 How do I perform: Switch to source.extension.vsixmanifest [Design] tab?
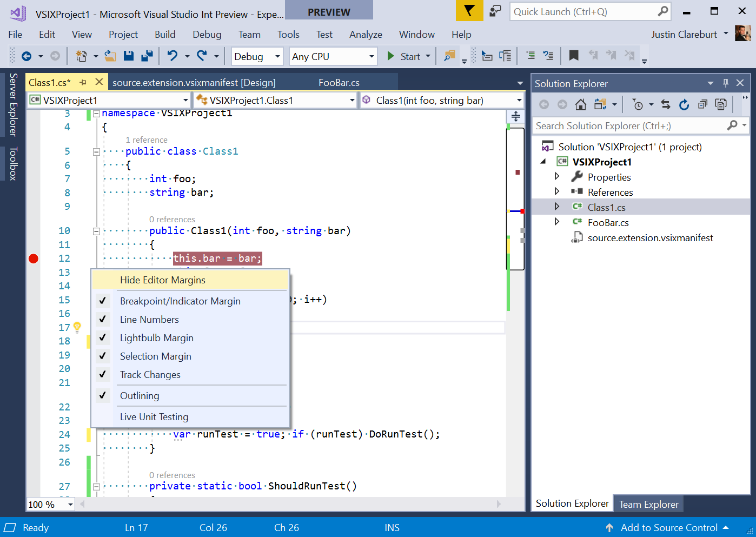click(x=194, y=83)
